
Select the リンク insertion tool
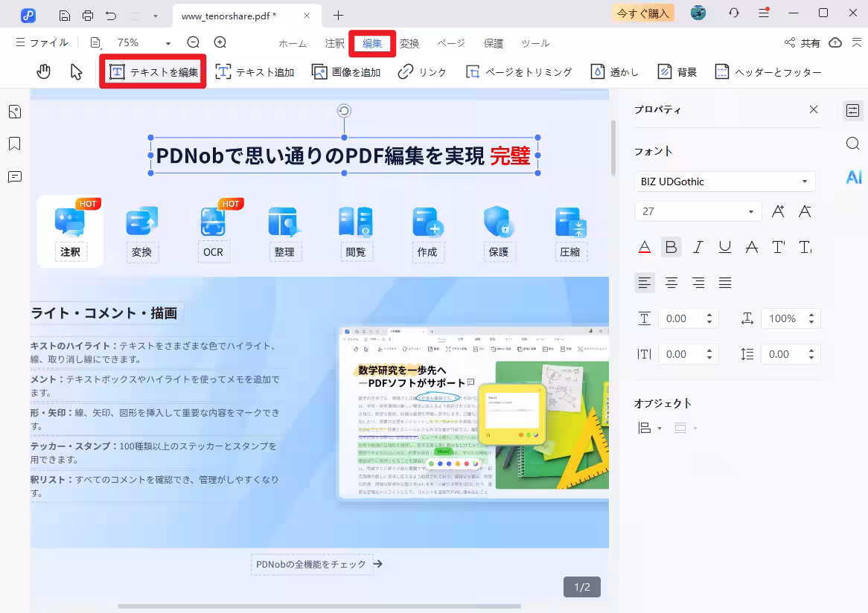pyautogui.click(x=422, y=71)
